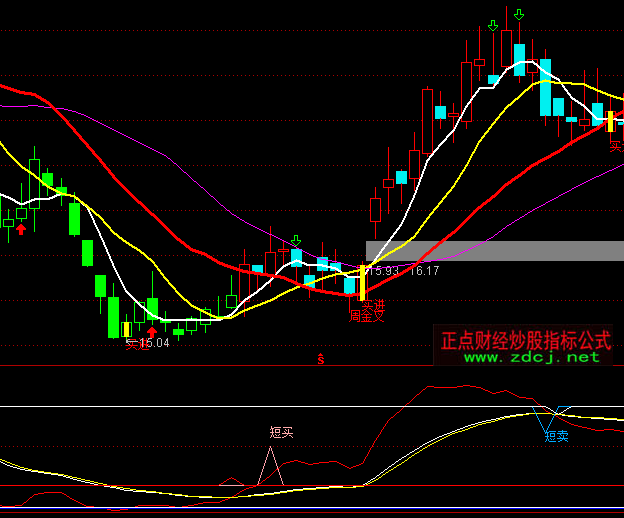The width and height of the screenshot is (624, 518).
Task: Click the gray horizontal price band
Action: pyautogui.click(x=495, y=250)
